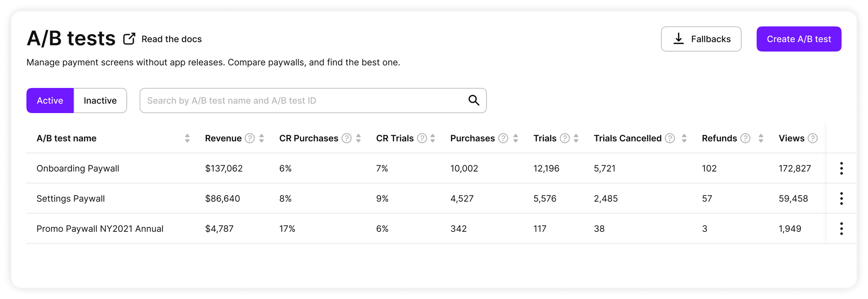The height and width of the screenshot is (299, 868).
Task: Open the Onboarding Paywall test row
Action: point(78,168)
